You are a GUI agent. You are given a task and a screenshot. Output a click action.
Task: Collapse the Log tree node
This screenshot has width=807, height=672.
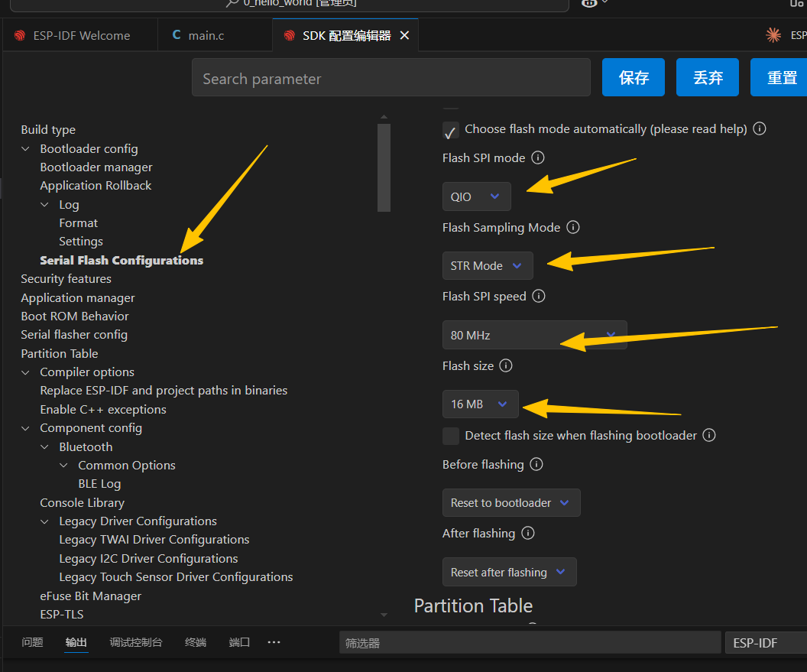[x=45, y=204]
